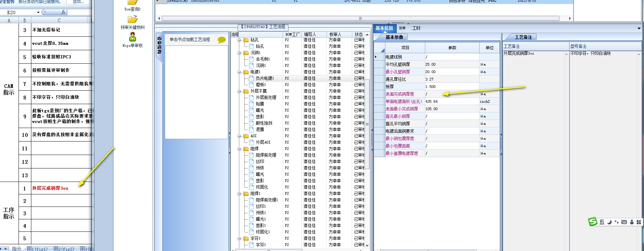
Task: Select the 工艺备注 sub-tab
Action: [523, 37]
